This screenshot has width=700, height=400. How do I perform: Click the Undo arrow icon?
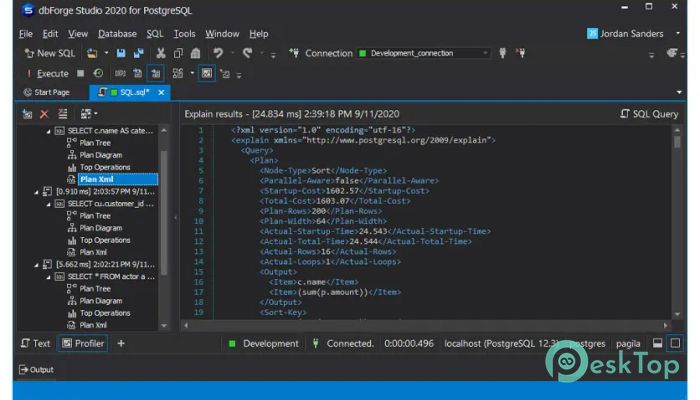pyautogui.click(x=218, y=53)
